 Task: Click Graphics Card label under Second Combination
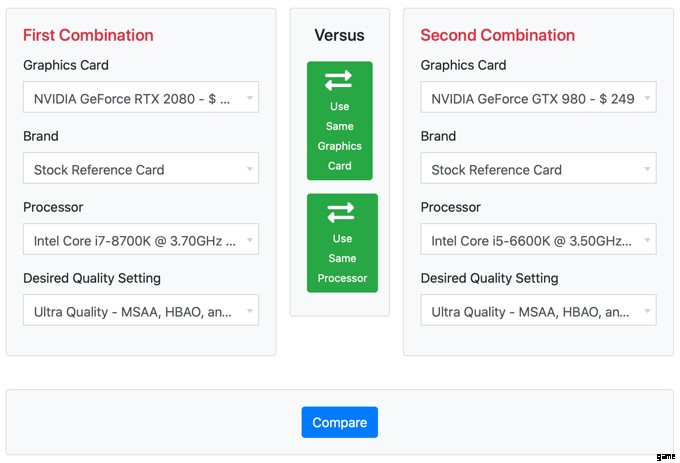(463, 65)
